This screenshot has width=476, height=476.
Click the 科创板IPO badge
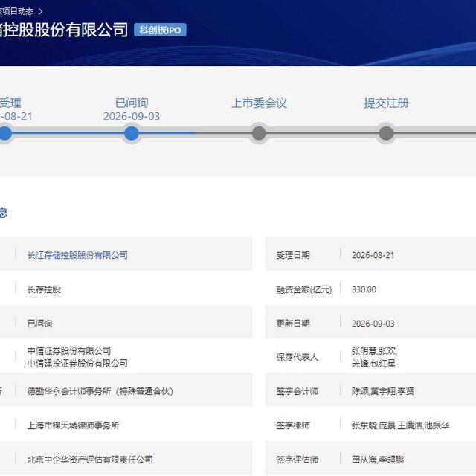click(x=160, y=30)
